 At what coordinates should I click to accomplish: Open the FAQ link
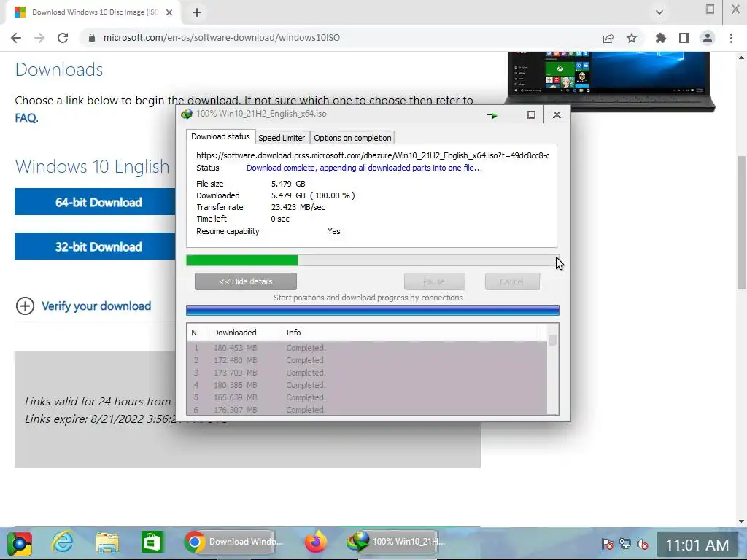tap(26, 117)
